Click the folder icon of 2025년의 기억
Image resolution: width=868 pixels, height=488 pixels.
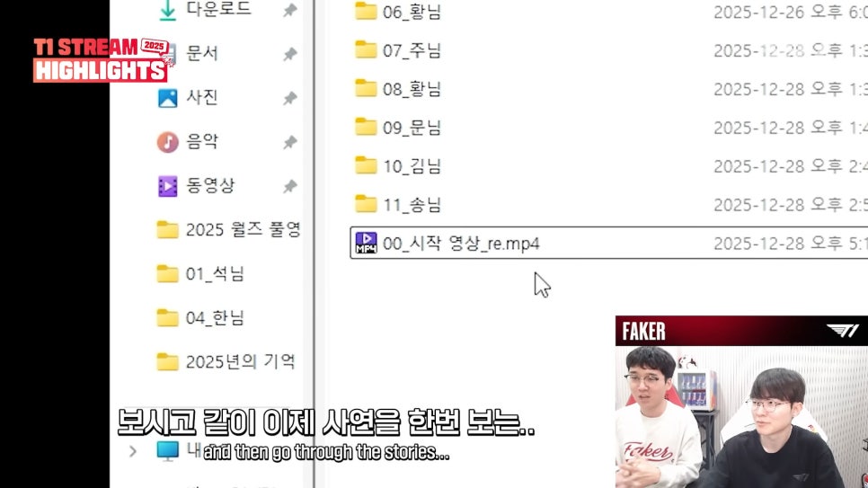tap(167, 361)
